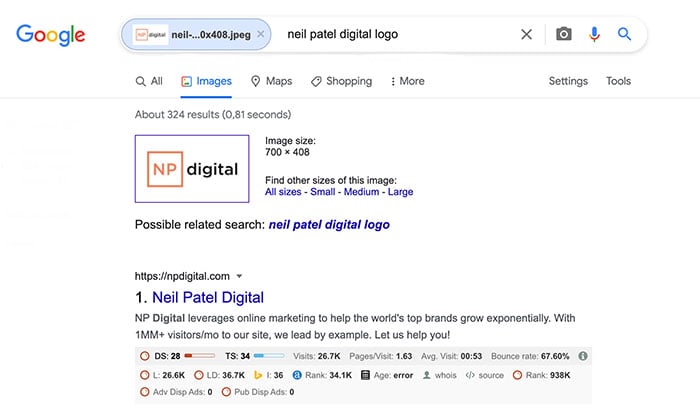The image size is (700, 420).
Task: Open the Small size link
Action: tap(322, 192)
